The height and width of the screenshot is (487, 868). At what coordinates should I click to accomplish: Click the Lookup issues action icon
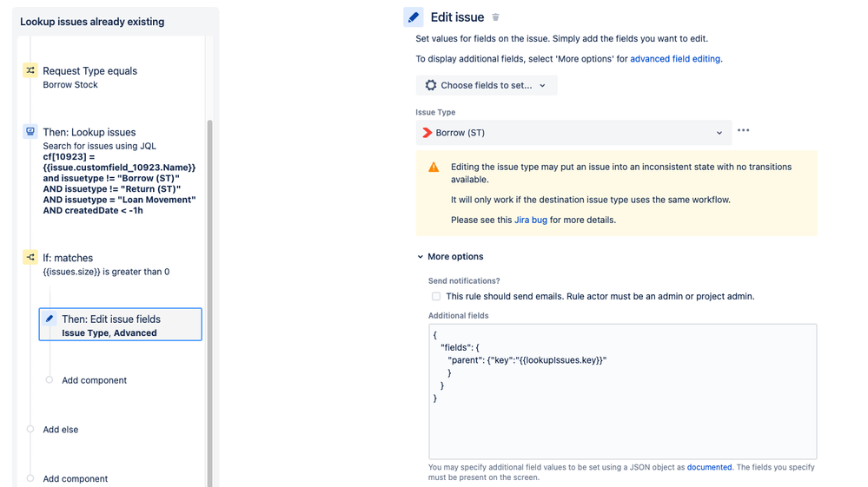(30, 132)
